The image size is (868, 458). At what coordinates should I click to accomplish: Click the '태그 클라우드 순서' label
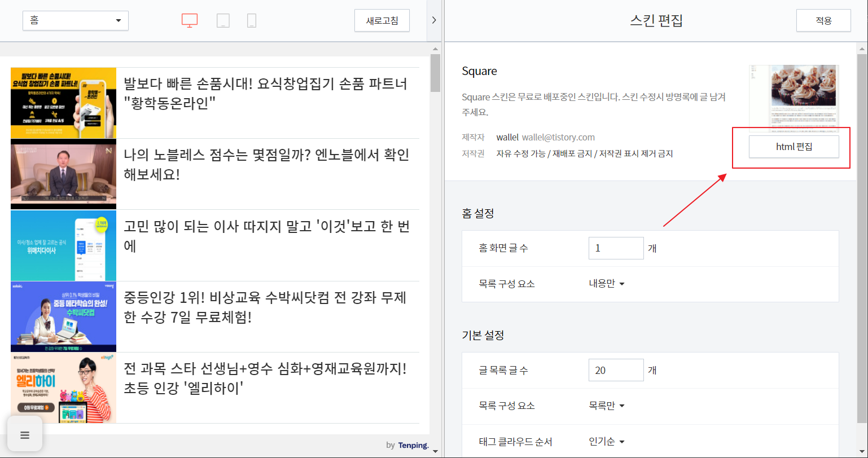pos(515,442)
